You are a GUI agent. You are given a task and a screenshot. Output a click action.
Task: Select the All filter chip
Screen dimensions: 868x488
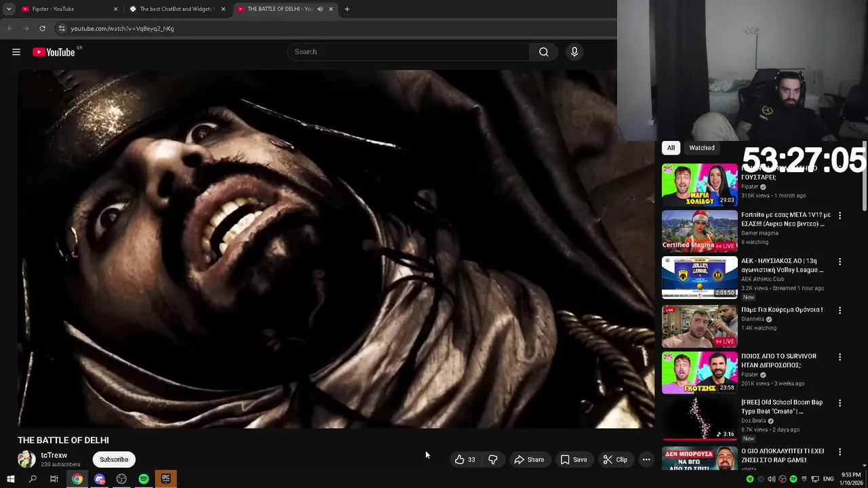[x=671, y=148]
